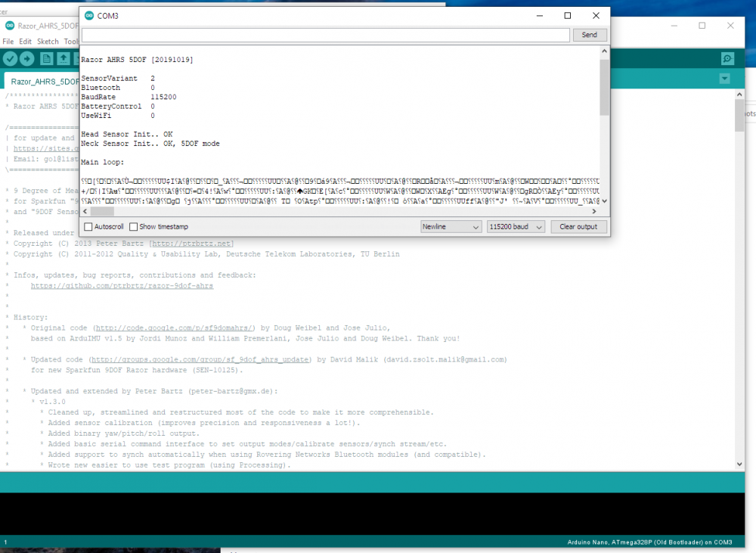The width and height of the screenshot is (756, 553).
Task: Upload the sketch using the arrow icon
Action: (x=28, y=58)
